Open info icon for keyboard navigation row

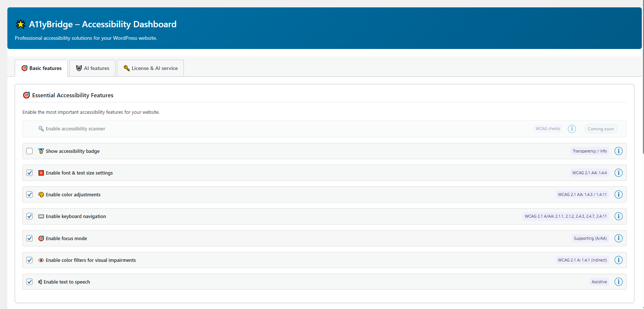(x=619, y=216)
